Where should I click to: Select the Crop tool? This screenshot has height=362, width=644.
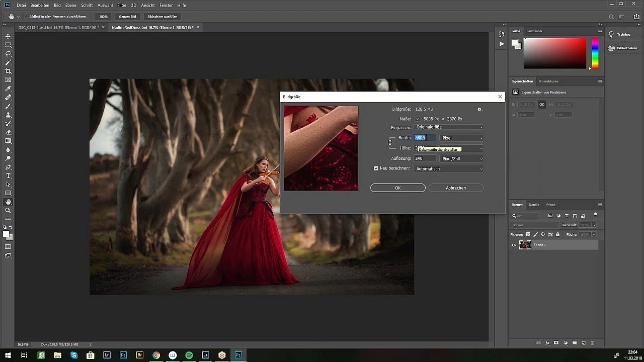(8, 71)
